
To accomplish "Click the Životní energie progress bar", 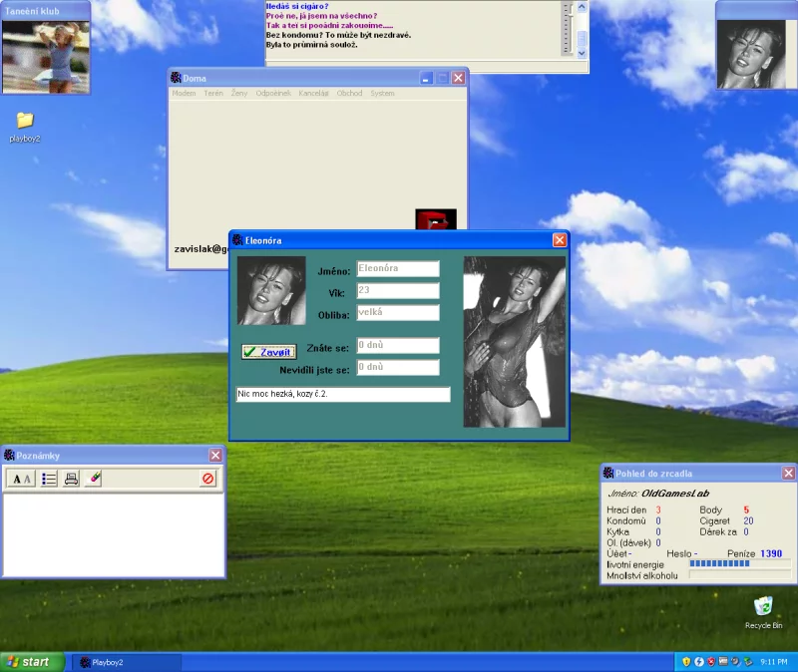I will point(740,563).
